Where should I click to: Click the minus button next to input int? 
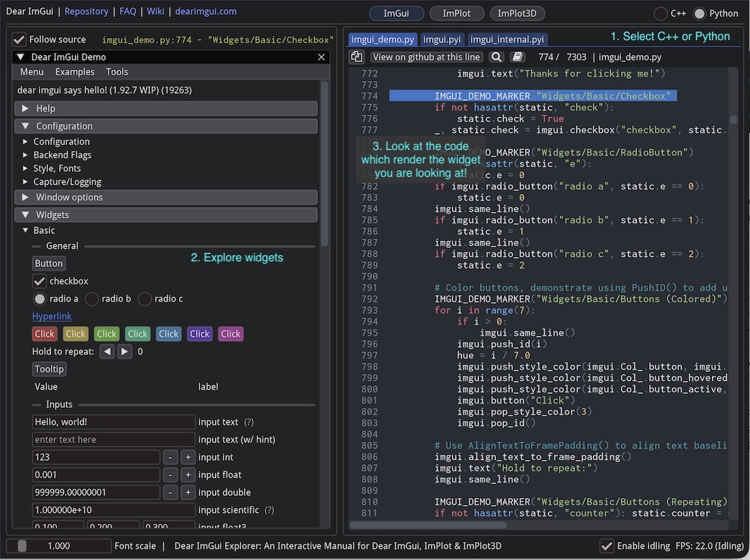pyautogui.click(x=169, y=457)
